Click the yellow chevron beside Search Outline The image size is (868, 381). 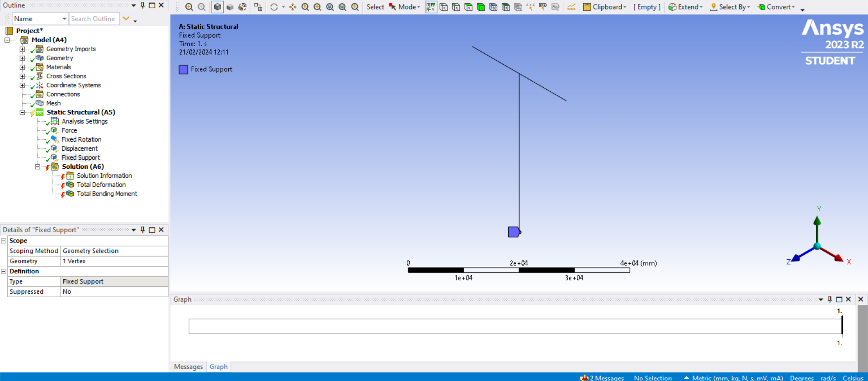(x=126, y=19)
